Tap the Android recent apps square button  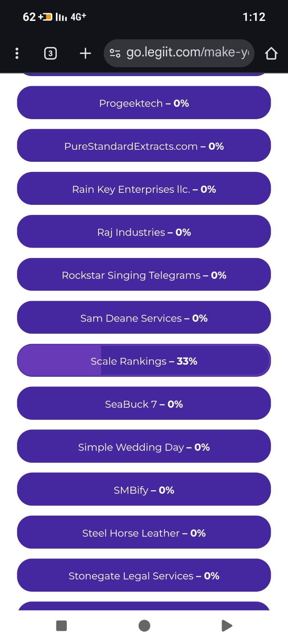pos(62,625)
